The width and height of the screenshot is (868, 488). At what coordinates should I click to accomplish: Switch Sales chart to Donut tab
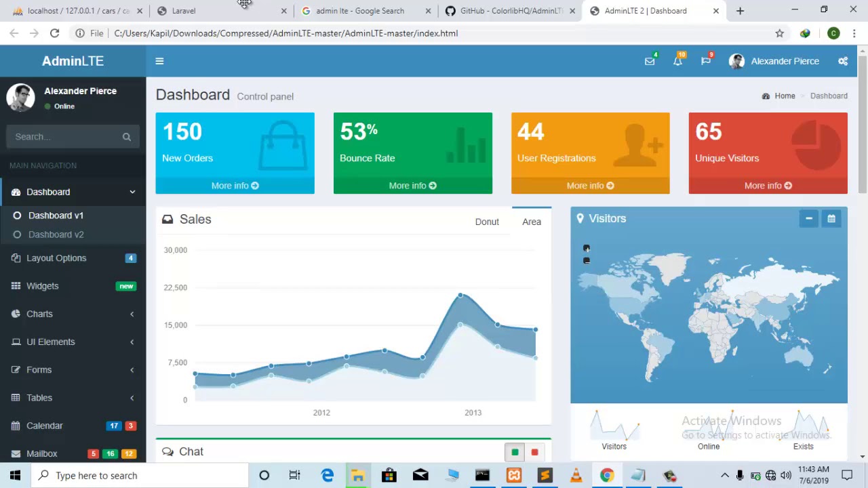pos(487,222)
